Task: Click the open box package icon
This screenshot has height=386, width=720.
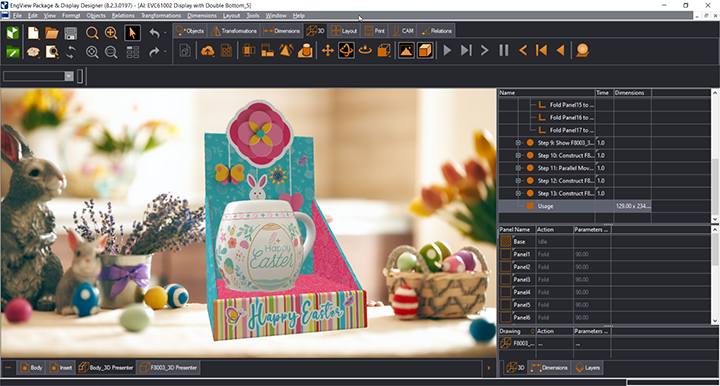Action: tap(33, 52)
